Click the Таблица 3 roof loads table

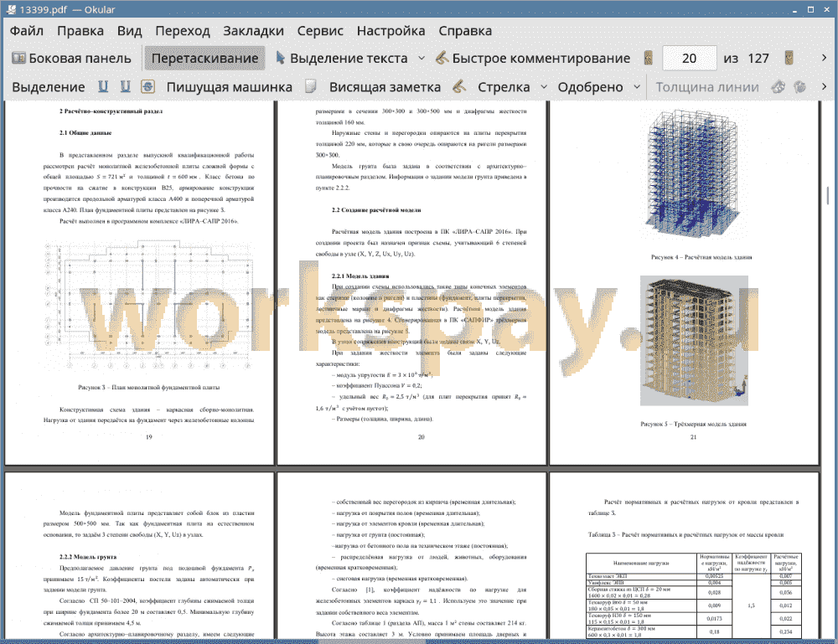click(694, 595)
